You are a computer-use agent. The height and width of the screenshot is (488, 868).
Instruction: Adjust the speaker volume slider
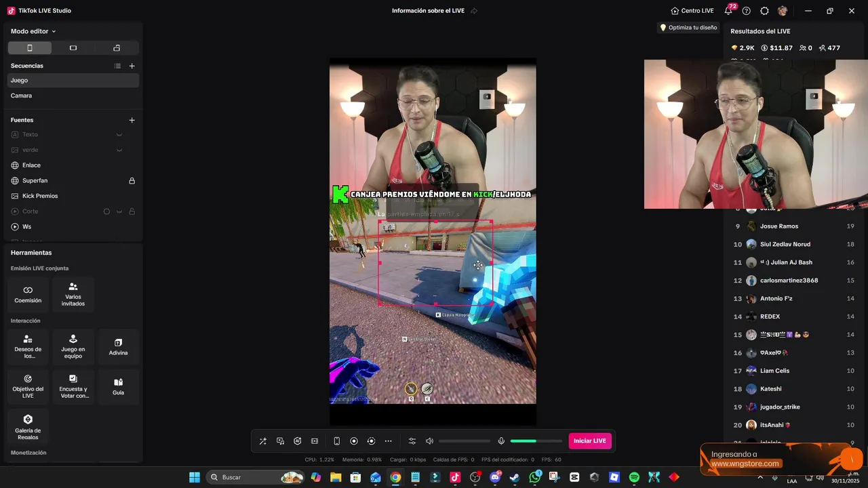pos(464,441)
